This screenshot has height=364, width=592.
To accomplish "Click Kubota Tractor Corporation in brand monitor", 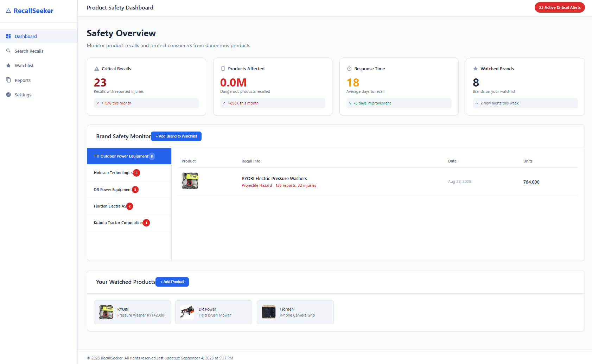I will (118, 223).
